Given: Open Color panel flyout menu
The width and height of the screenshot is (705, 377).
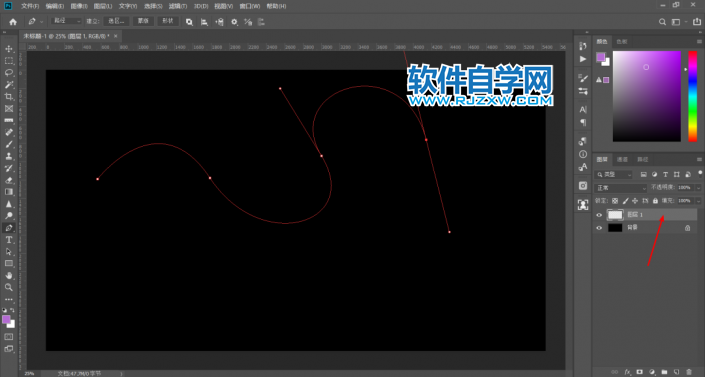Looking at the screenshot, I should pos(699,41).
